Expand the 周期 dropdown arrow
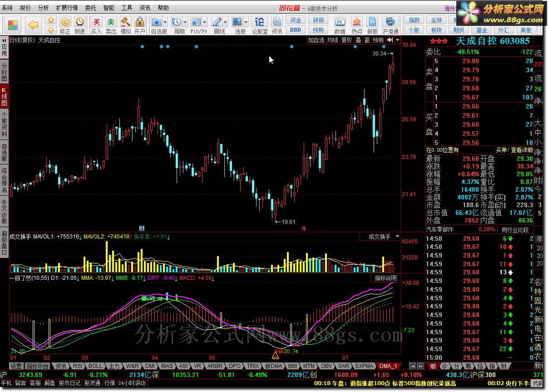The width and height of the screenshot is (548, 392). coord(185,22)
